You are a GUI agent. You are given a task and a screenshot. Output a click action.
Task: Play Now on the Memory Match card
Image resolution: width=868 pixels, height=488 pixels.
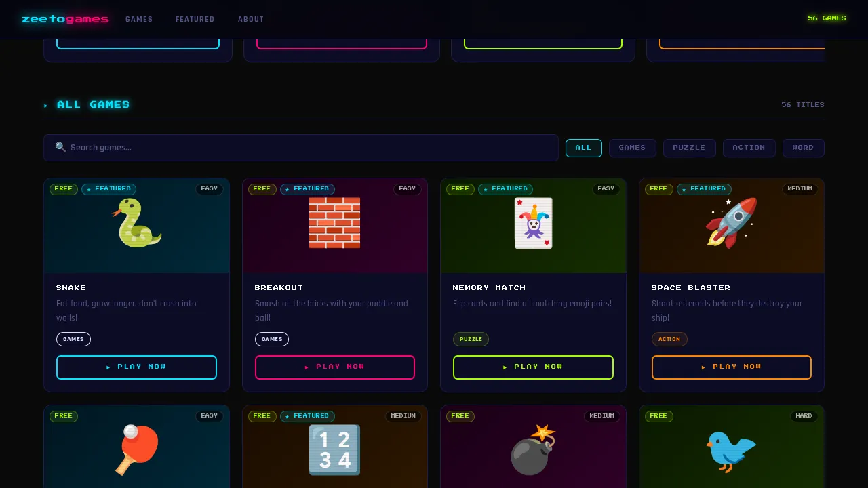[x=533, y=367]
